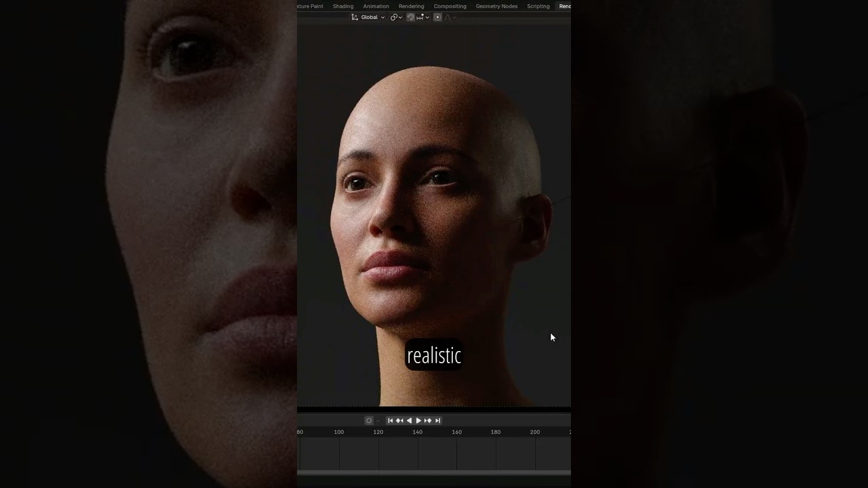868x488 pixels.
Task: Click frame 160 on the timeline ruler
Action: tap(457, 432)
